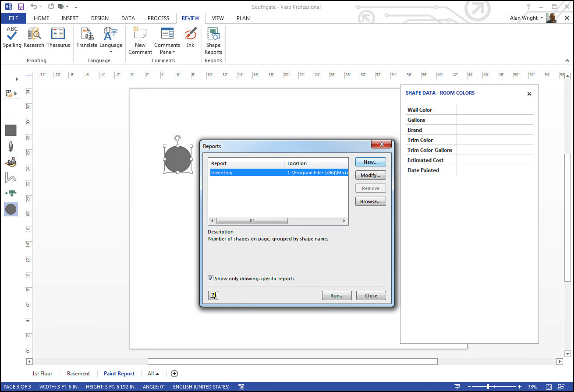The image size is (574, 392).
Task: Click the Gallons value field
Action: click(495, 120)
